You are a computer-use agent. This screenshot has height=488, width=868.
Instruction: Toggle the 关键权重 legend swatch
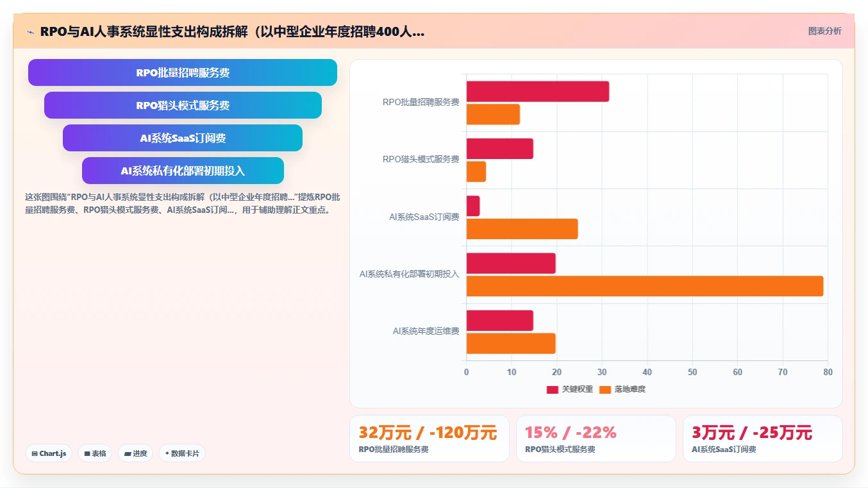[552, 389]
